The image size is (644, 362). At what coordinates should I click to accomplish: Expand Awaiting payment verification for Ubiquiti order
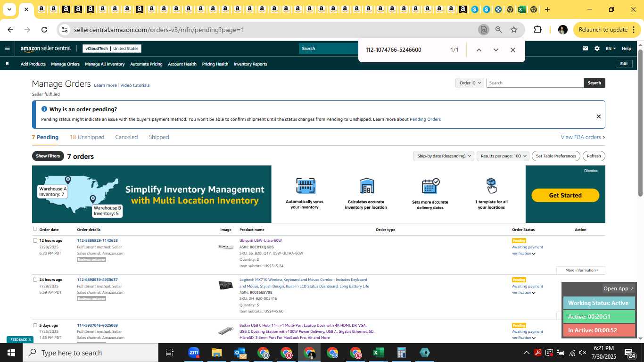(x=534, y=254)
